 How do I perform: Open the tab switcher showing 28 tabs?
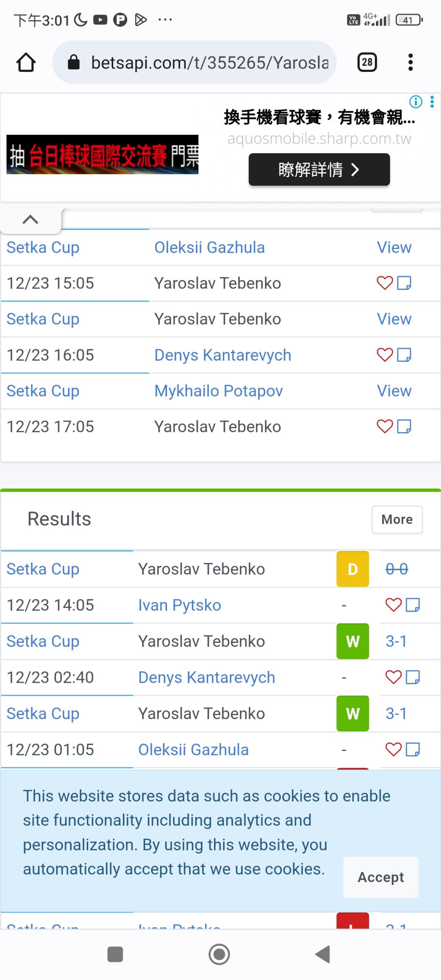click(367, 62)
